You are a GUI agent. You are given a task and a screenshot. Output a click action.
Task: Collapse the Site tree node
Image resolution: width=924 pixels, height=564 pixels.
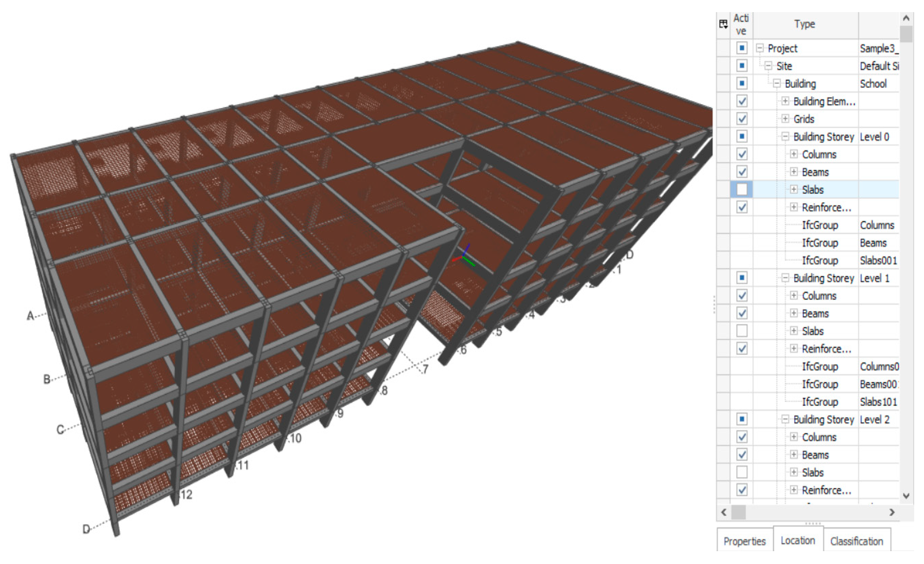pyautogui.click(x=768, y=66)
